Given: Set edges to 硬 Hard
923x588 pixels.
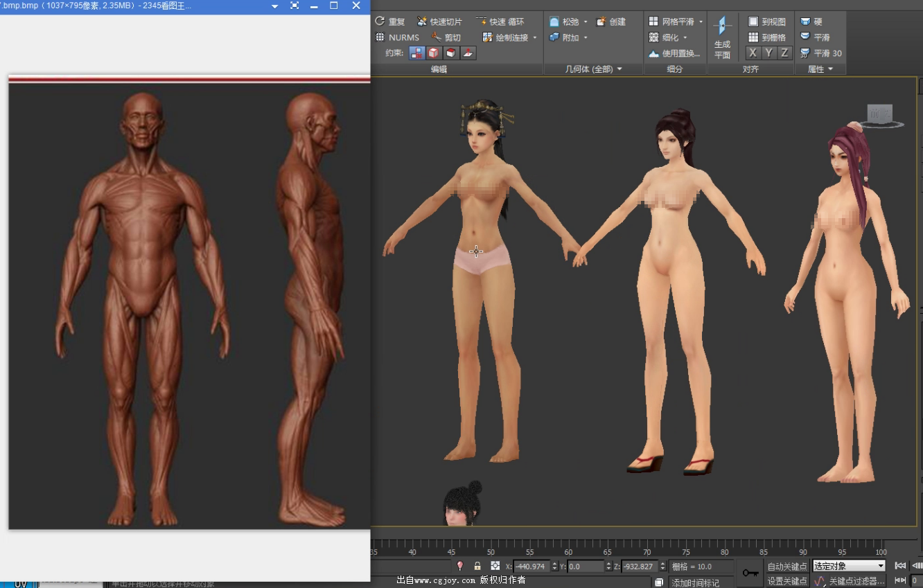Looking at the screenshot, I should point(811,21).
